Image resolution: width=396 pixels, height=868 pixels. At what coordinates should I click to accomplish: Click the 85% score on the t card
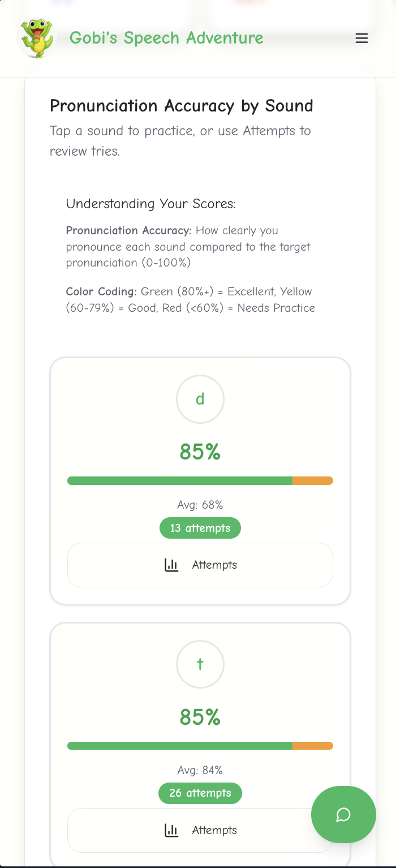click(200, 717)
